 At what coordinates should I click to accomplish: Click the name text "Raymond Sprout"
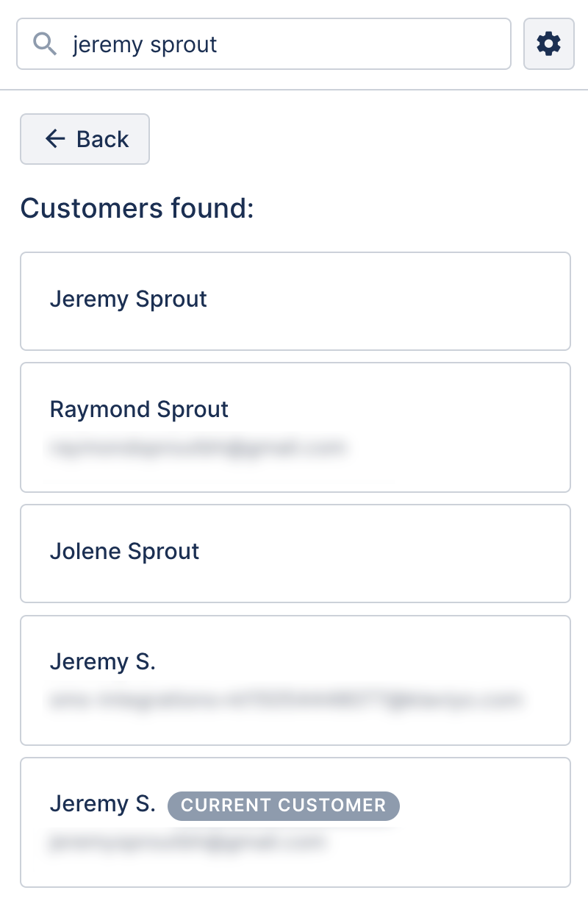(x=139, y=410)
